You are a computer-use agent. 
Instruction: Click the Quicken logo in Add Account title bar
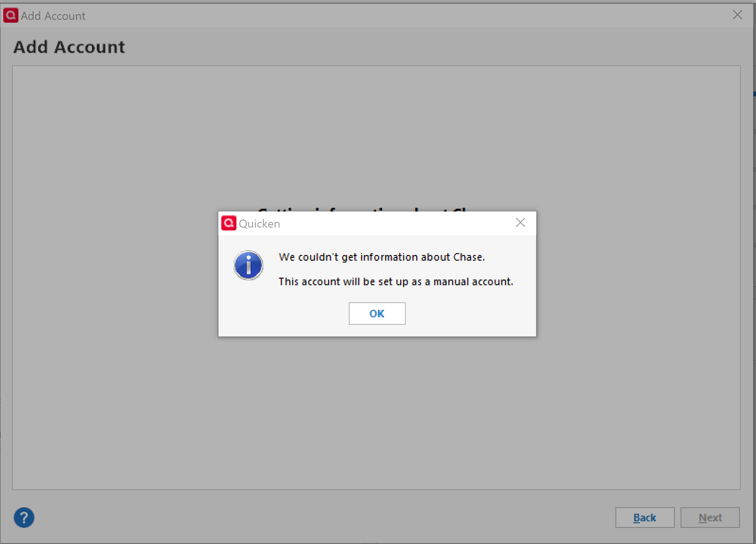[11, 15]
